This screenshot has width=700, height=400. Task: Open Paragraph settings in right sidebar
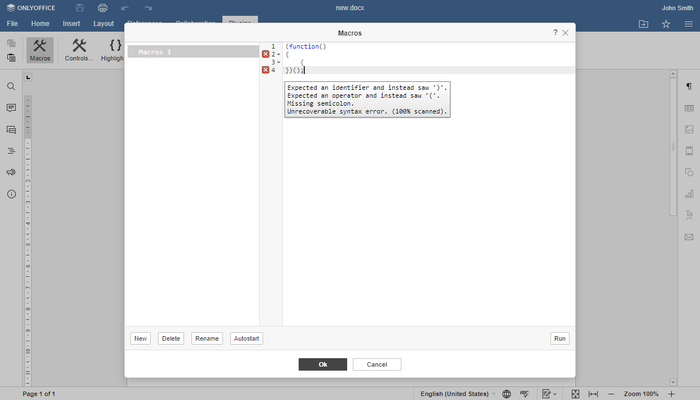click(x=689, y=86)
